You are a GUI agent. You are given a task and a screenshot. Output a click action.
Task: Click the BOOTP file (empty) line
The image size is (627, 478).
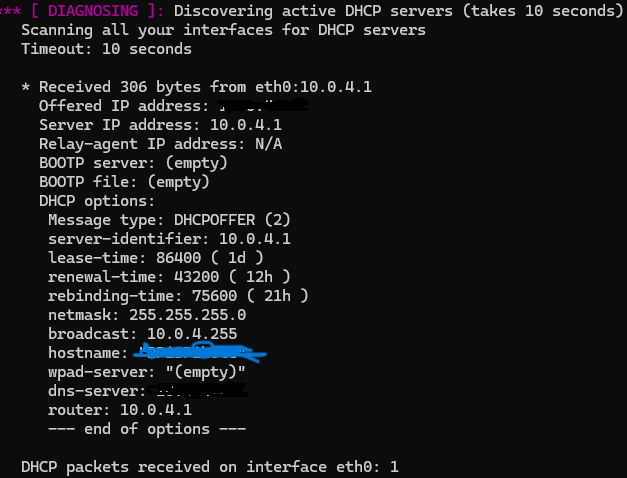pyautogui.click(x=124, y=182)
